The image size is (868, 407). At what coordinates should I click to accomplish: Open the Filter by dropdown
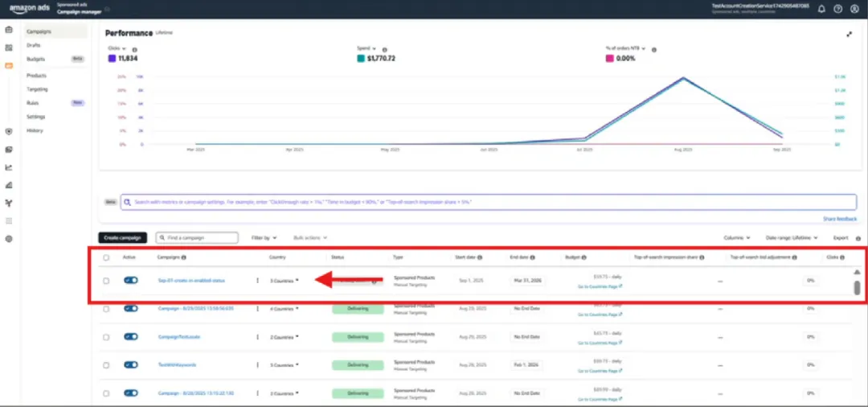click(x=264, y=238)
